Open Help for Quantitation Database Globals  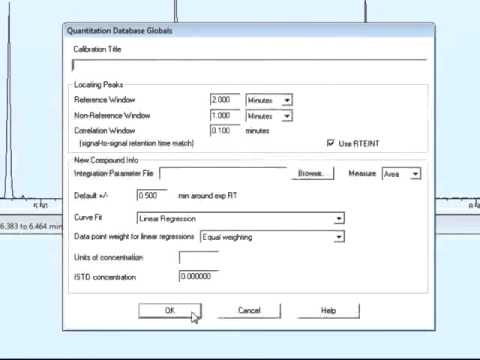pos(329,311)
